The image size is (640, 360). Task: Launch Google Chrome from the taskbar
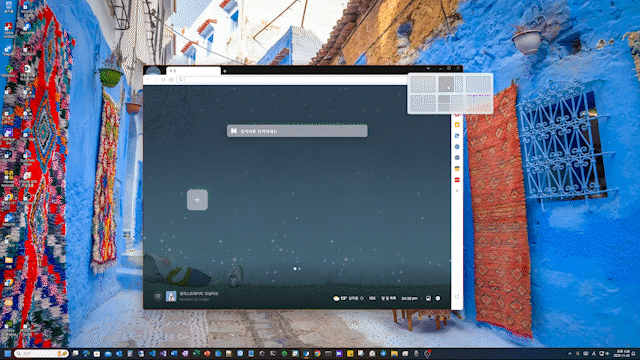click(x=317, y=353)
